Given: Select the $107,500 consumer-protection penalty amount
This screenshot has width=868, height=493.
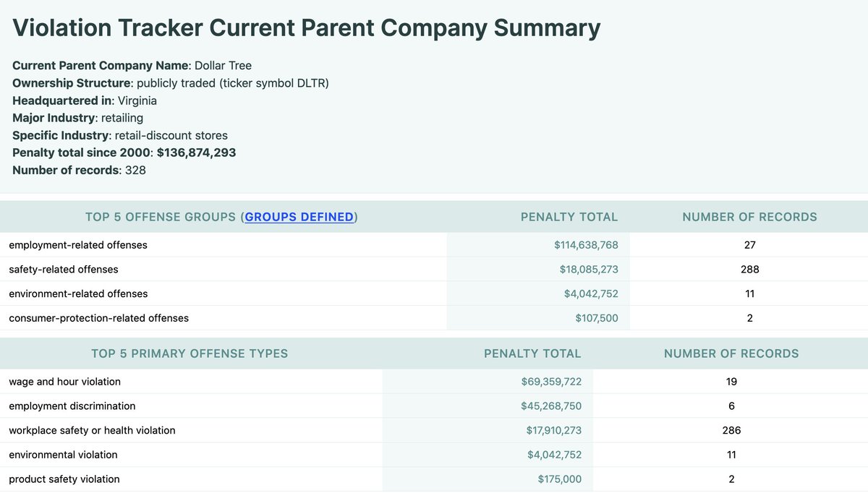Looking at the screenshot, I should click(x=597, y=318).
